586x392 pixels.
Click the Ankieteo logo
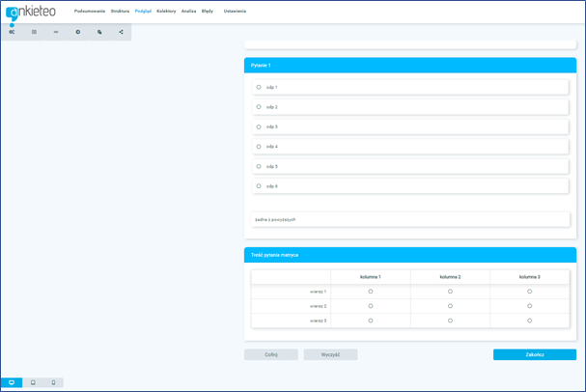[30, 12]
